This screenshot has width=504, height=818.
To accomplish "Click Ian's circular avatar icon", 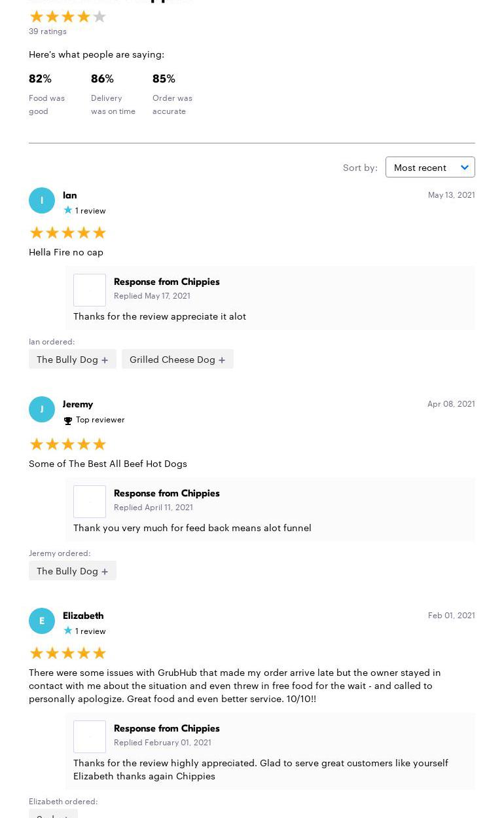I will coord(42,200).
